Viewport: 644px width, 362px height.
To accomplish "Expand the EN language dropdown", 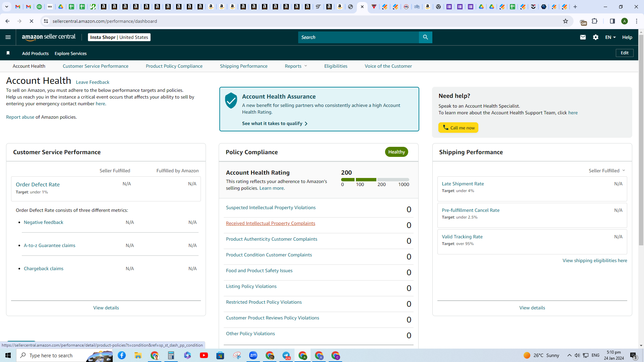I will [x=610, y=37].
